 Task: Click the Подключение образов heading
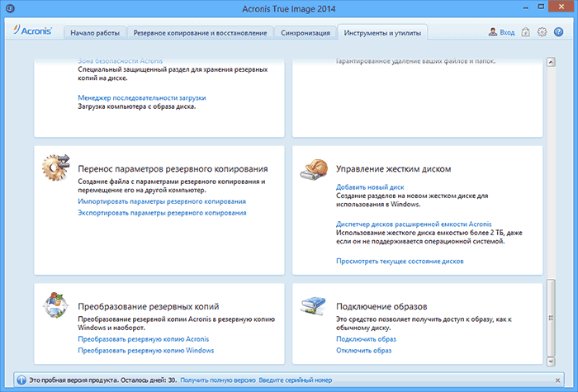click(x=381, y=306)
